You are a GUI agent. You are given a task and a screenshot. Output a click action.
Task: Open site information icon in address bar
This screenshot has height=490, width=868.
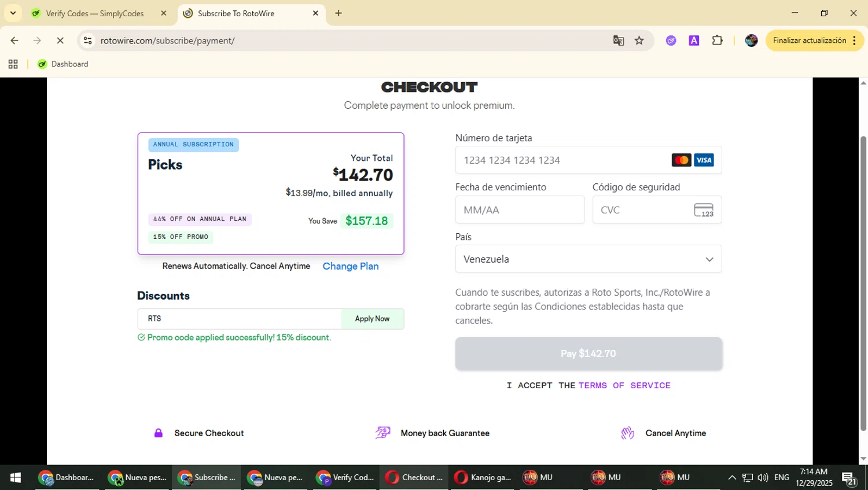[87, 40]
